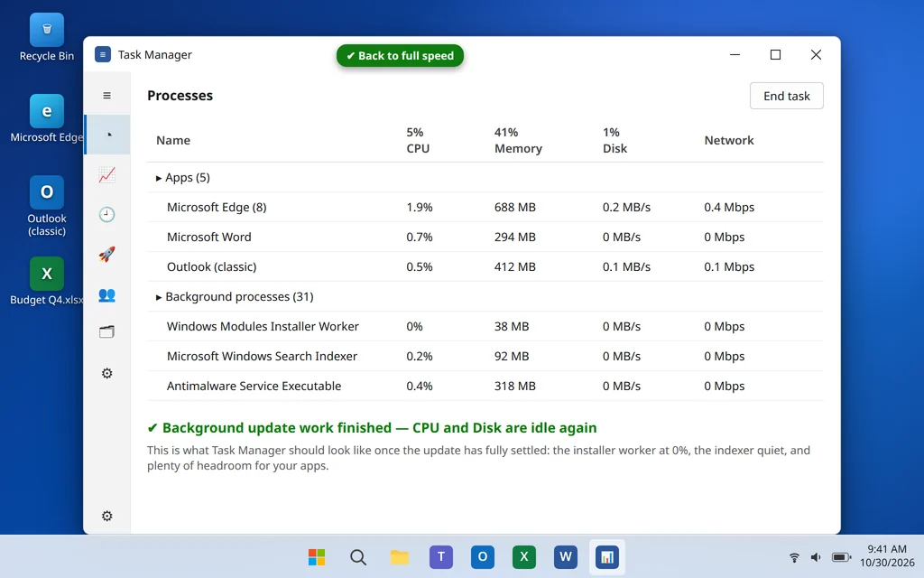Select the Outlook (classic) process row
The width and height of the screenshot is (924, 578).
[485, 266]
